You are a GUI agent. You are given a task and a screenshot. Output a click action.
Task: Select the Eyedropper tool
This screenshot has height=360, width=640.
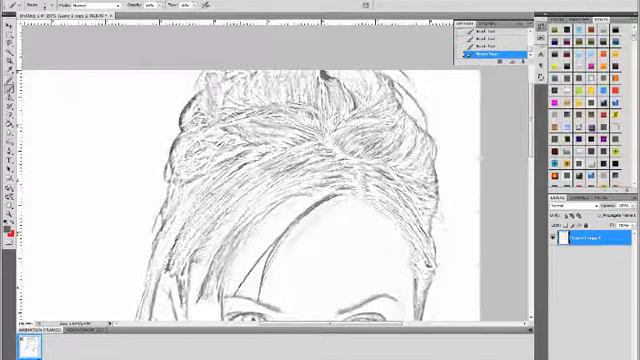coord(9,70)
